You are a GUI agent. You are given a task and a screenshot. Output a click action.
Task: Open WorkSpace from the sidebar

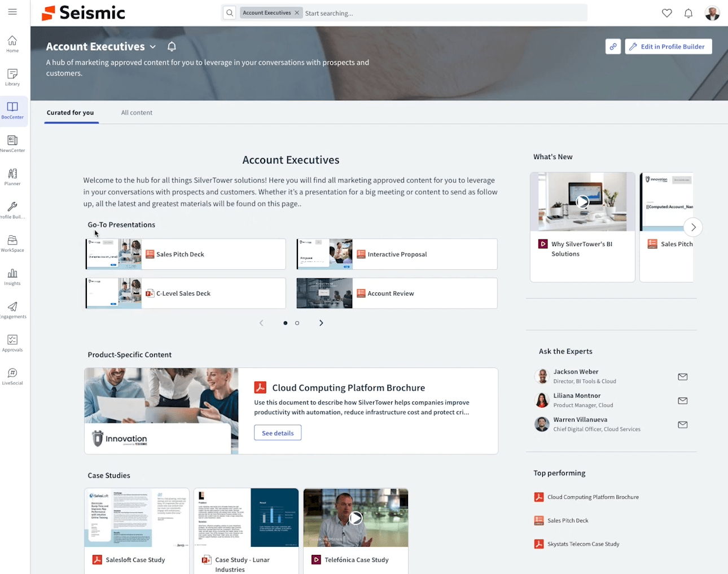click(12, 243)
